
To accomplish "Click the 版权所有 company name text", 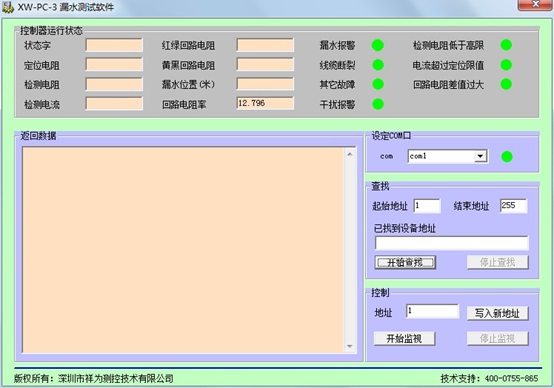I will [116, 379].
